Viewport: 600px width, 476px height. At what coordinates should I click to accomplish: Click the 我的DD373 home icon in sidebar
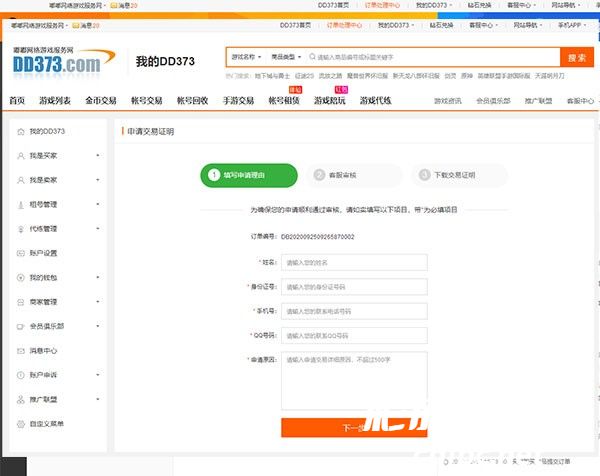coord(21,131)
